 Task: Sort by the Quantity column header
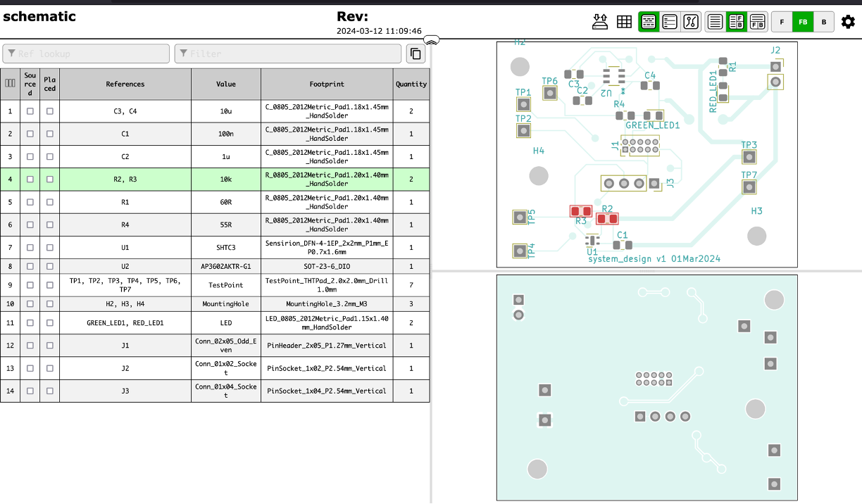point(411,84)
